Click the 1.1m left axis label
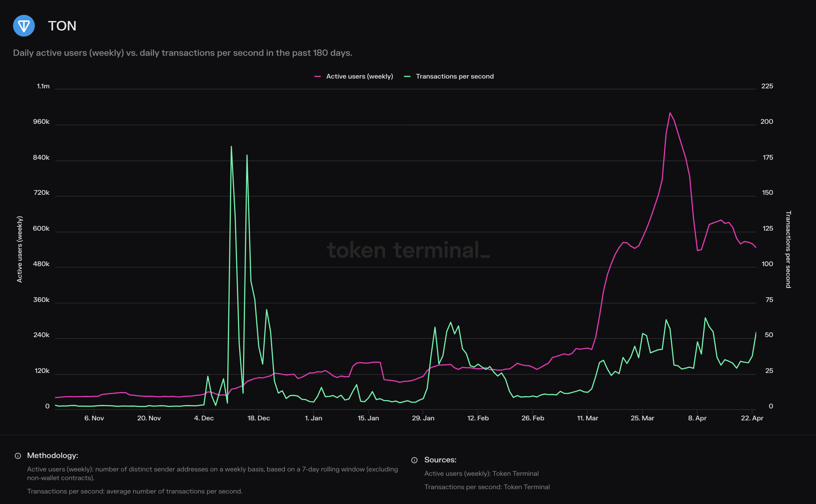 43,86
